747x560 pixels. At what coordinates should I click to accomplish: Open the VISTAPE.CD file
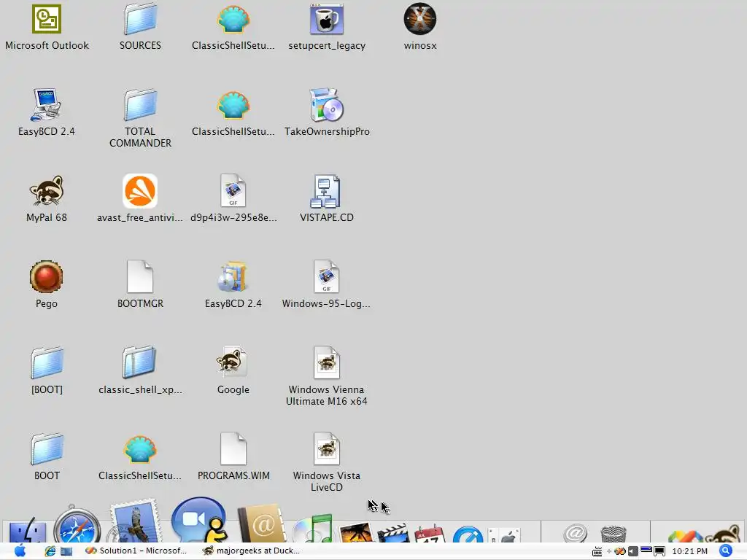(x=327, y=199)
